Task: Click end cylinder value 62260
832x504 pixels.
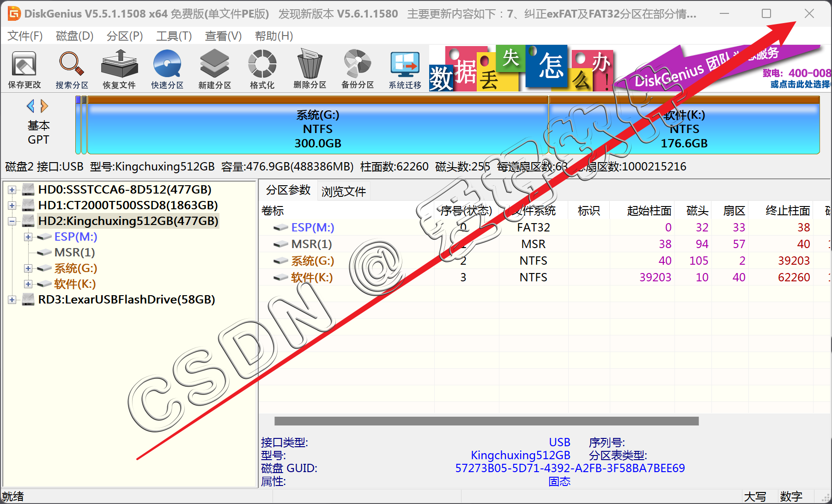Action: click(x=794, y=277)
